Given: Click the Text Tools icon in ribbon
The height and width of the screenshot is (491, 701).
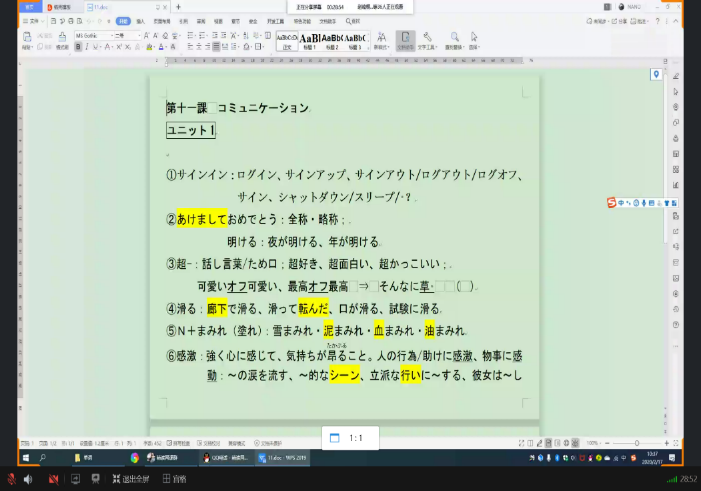Looking at the screenshot, I should tap(427, 38).
